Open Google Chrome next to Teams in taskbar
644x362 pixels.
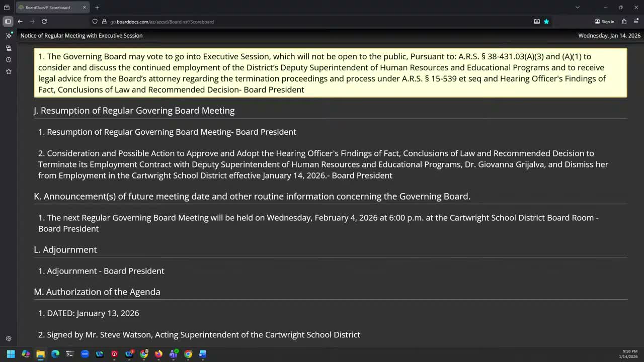pos(188,354)
